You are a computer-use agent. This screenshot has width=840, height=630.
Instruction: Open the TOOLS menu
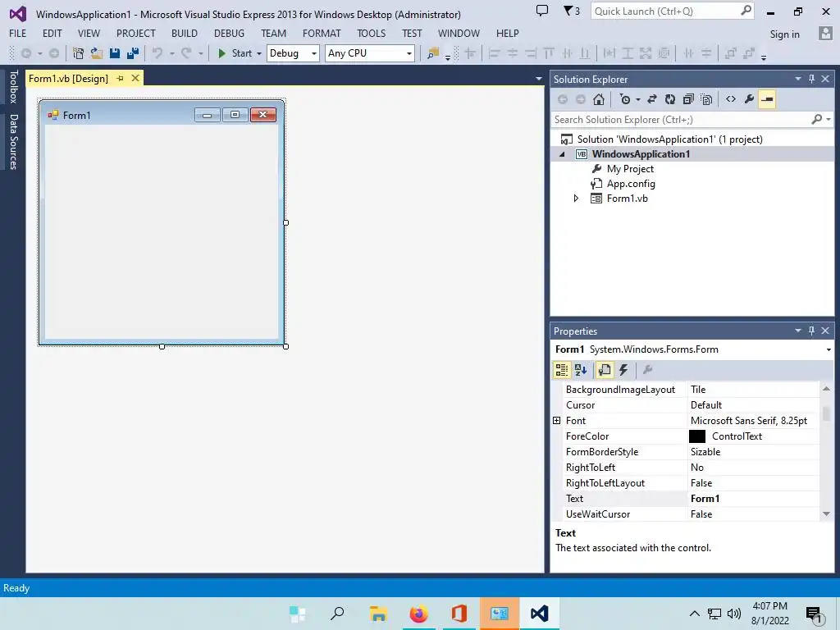point(372,33)
